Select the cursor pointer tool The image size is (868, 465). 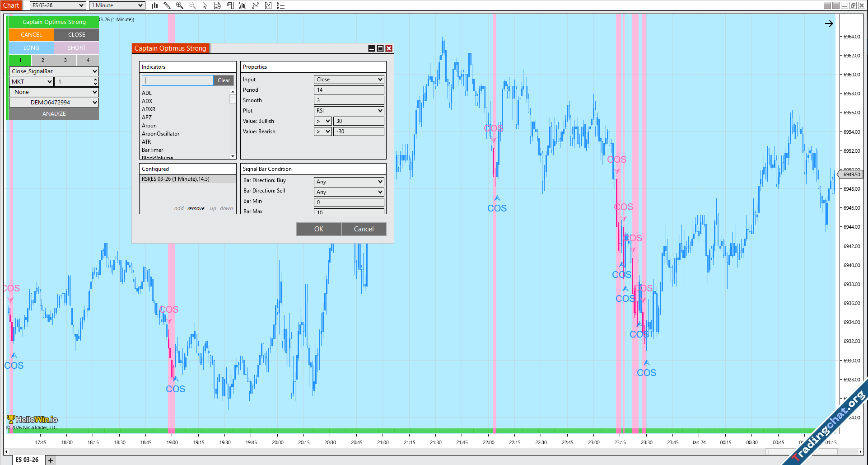click(205, 5)
